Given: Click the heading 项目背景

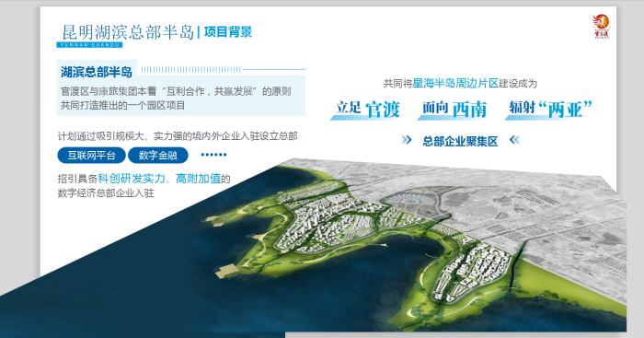Looking at the screenshot, I should (228, 31).
